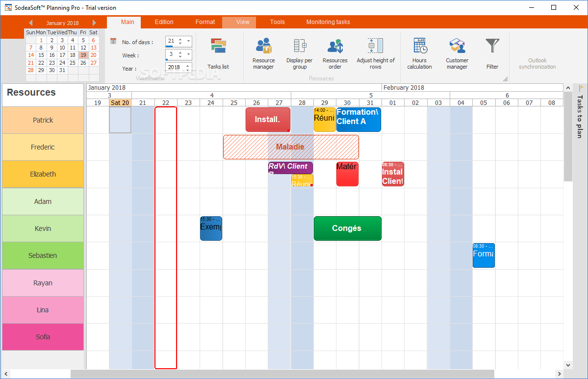
Task: Select January 19 in the mini calendar
Action: coord(83,55)
